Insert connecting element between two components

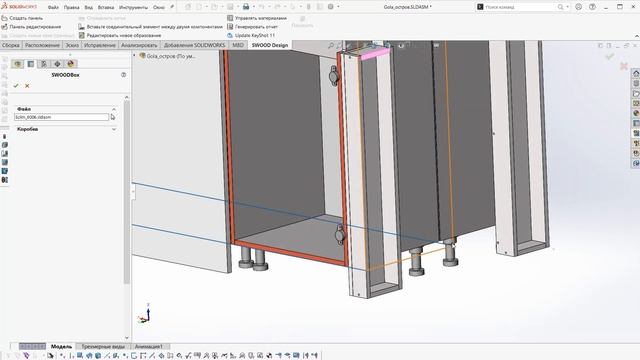pos(150,27)
